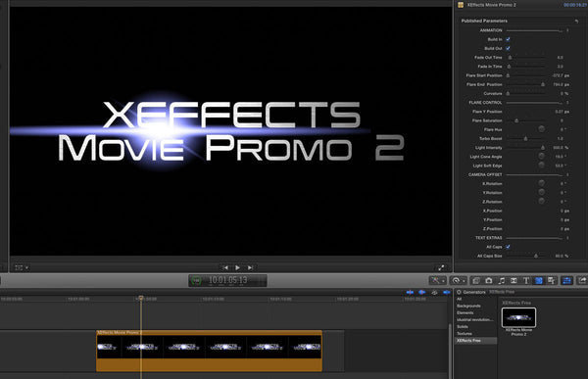Open the Music and Sound browser

click(502, 280)
